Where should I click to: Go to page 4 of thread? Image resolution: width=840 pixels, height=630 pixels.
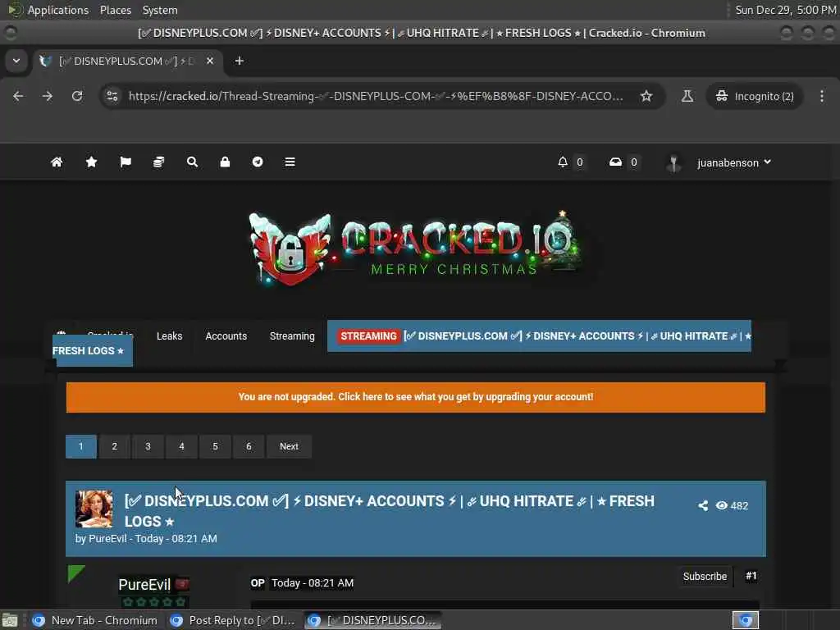181,446
